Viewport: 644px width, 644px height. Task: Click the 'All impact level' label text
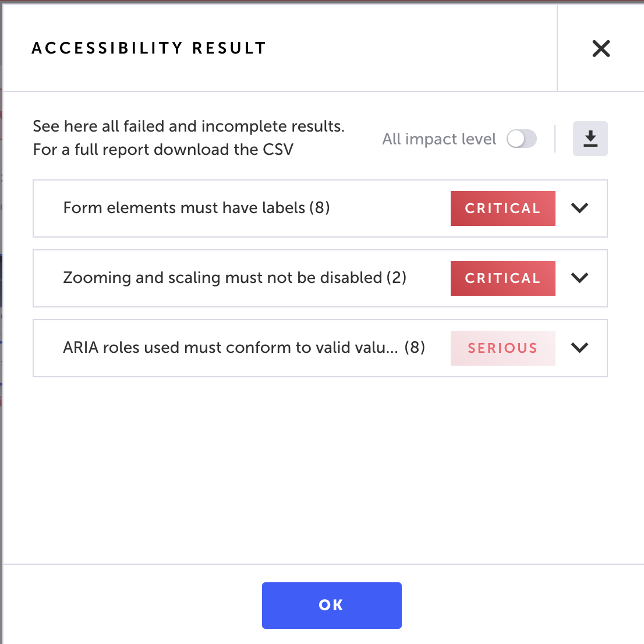pos(439,139)
